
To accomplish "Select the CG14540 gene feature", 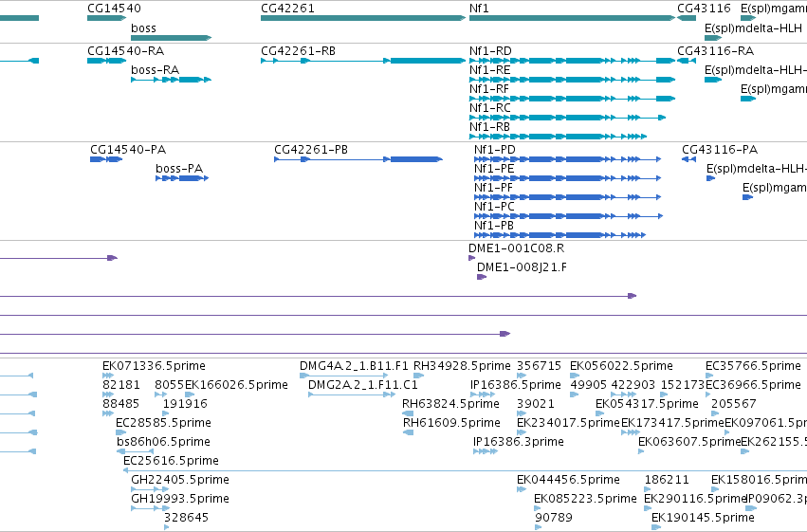I will pos(106,18).
